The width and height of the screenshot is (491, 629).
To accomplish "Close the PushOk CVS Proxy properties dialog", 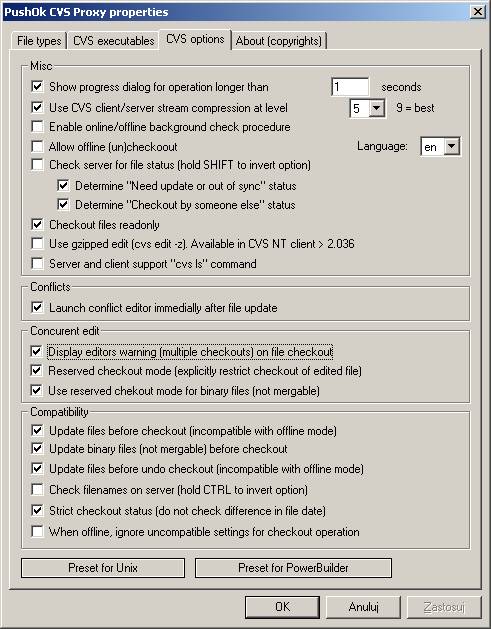I will point(478,12).
